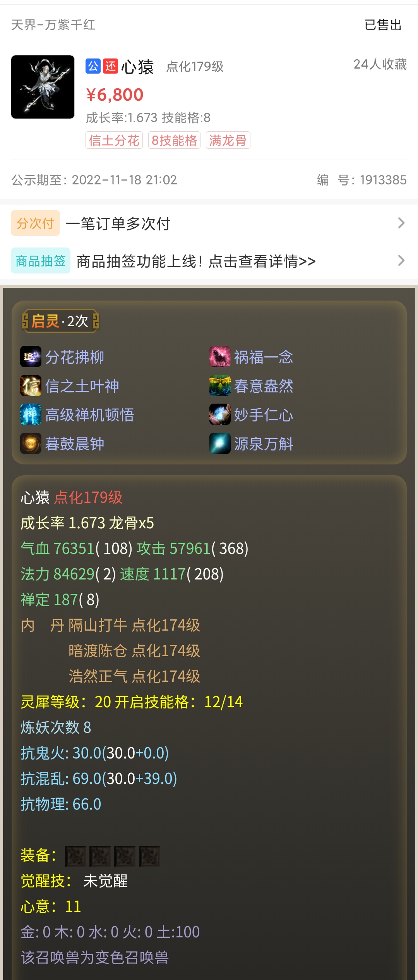
Task: Open 商品抽签功能上线 details link
Action: point(196,261)
